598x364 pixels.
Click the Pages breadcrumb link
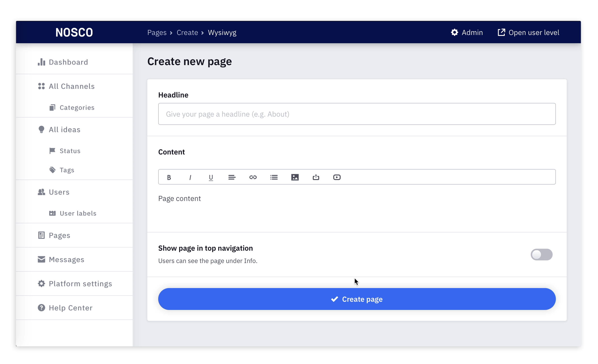click(157, 32)
